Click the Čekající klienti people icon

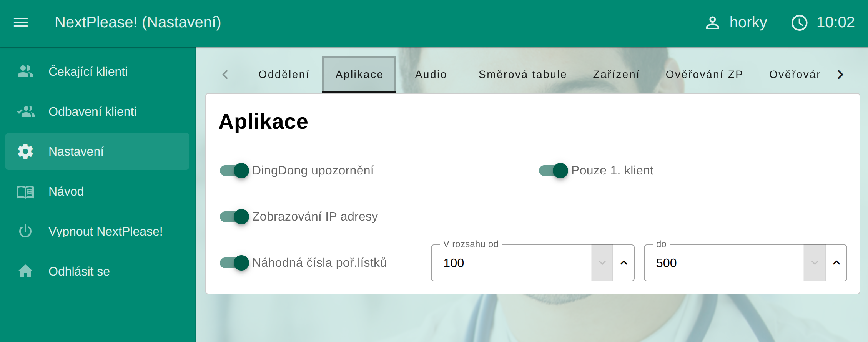(x=25, y=71)
